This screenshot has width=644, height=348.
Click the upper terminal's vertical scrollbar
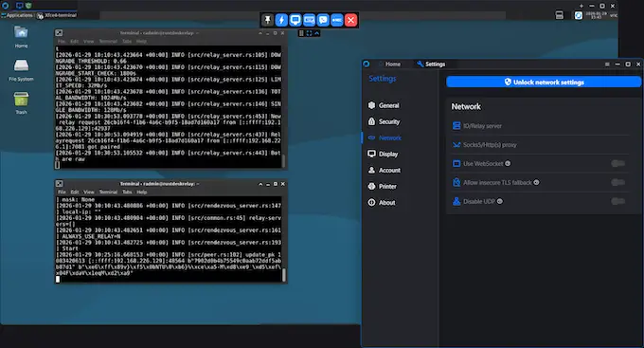(x=283, y=161)
